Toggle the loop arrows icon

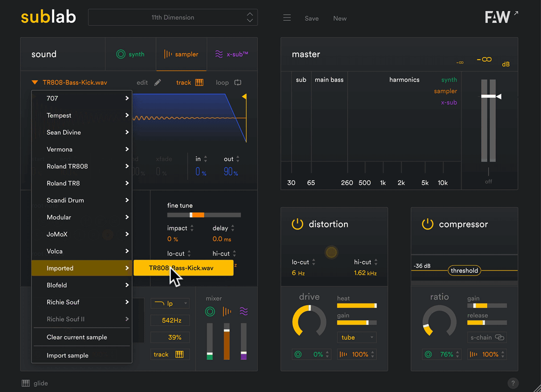point(237,83)
